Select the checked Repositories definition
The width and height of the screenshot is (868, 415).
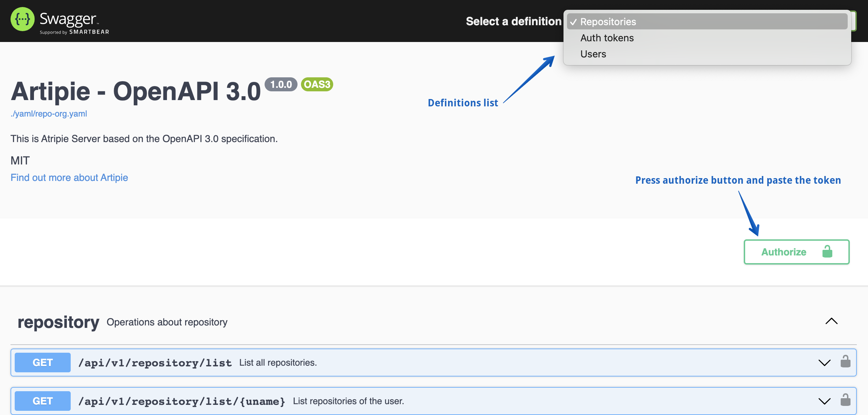click(x=608, y=22)
